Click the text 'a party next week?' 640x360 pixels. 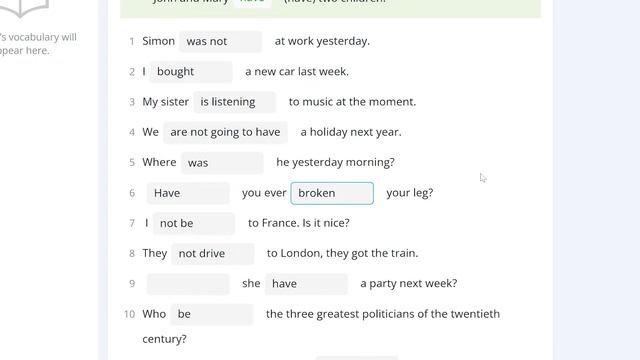pos(409,283)
